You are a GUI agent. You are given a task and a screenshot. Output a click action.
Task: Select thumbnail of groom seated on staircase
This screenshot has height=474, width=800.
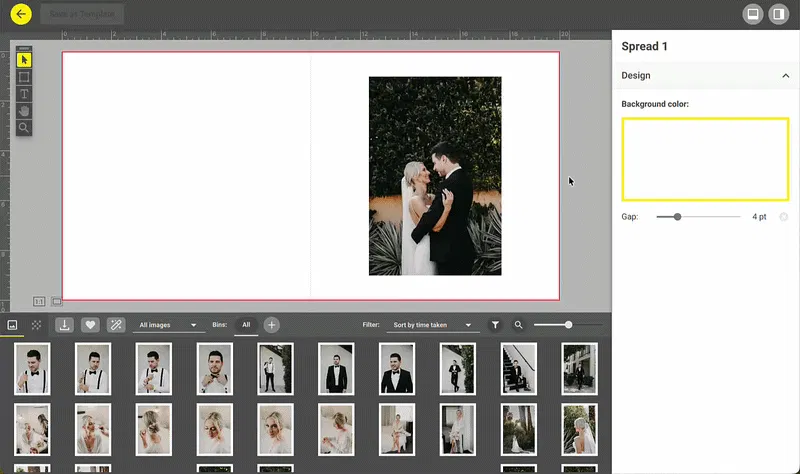point(518,369)
